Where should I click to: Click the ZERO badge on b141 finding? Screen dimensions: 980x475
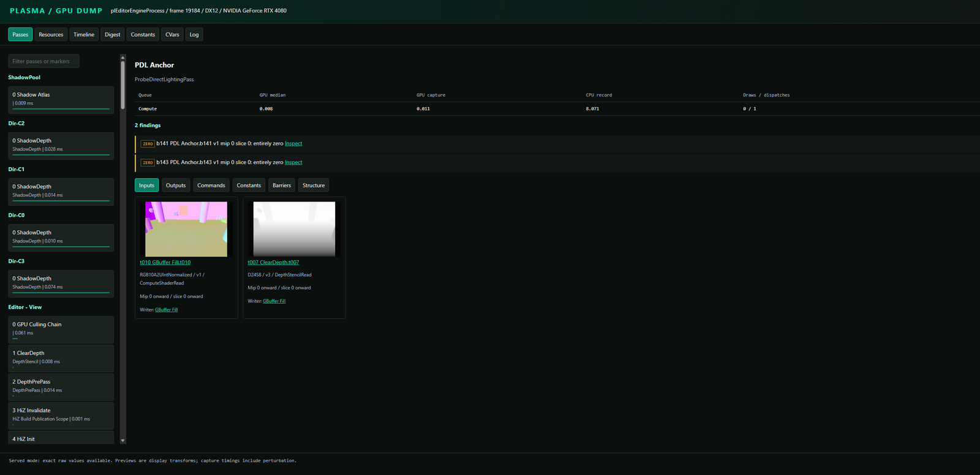(x=148, y=144)
